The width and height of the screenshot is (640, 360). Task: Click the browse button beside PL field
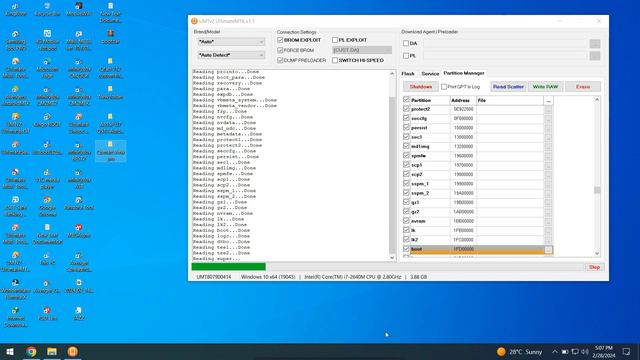point(595,56)
